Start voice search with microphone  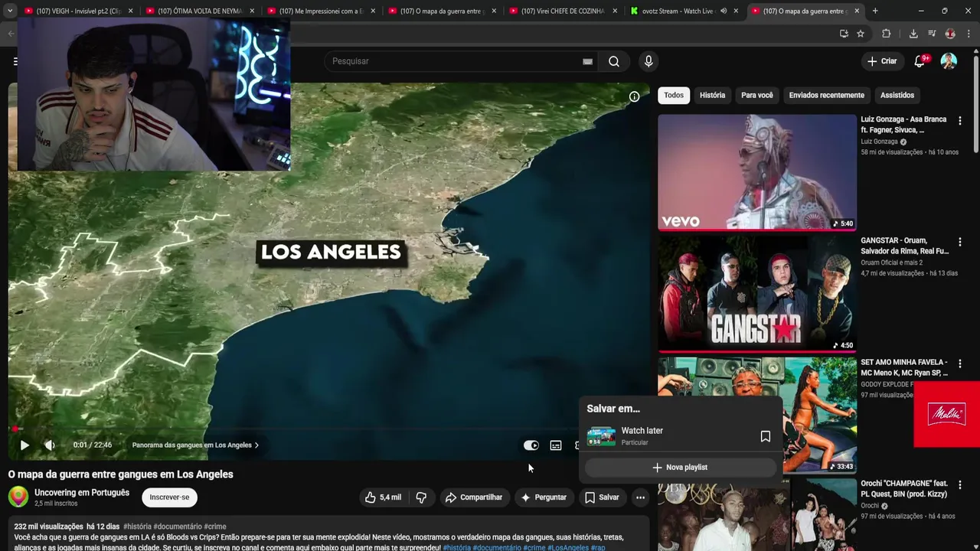coord(648,61)
